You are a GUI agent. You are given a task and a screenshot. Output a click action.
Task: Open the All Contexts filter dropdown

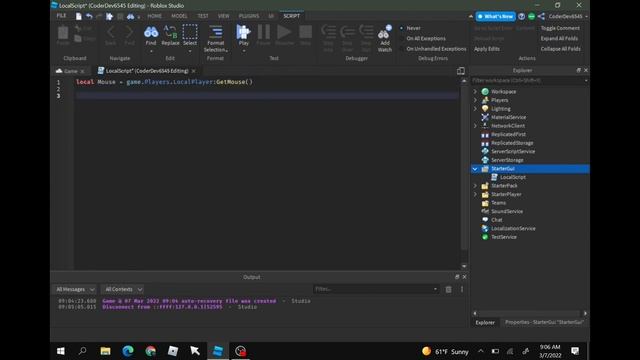(x=122, y=289)
